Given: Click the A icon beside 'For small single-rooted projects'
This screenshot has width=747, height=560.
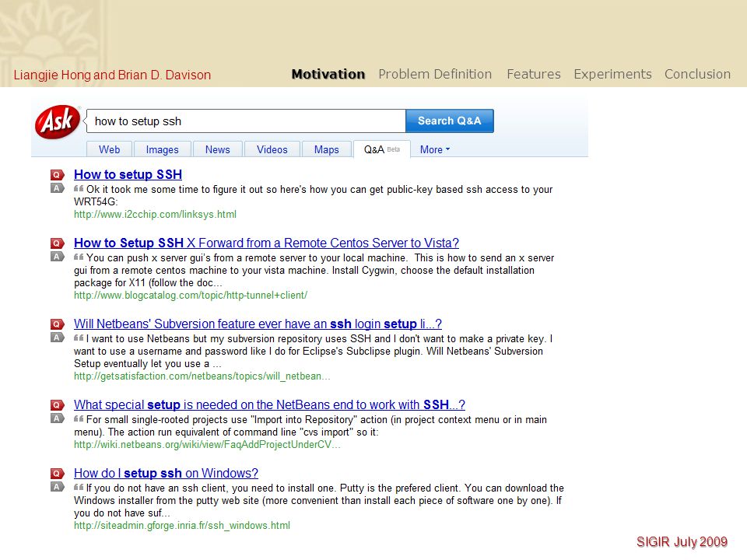Looking at the screenshot, I should pyautogui.click(x=57, y=418).
